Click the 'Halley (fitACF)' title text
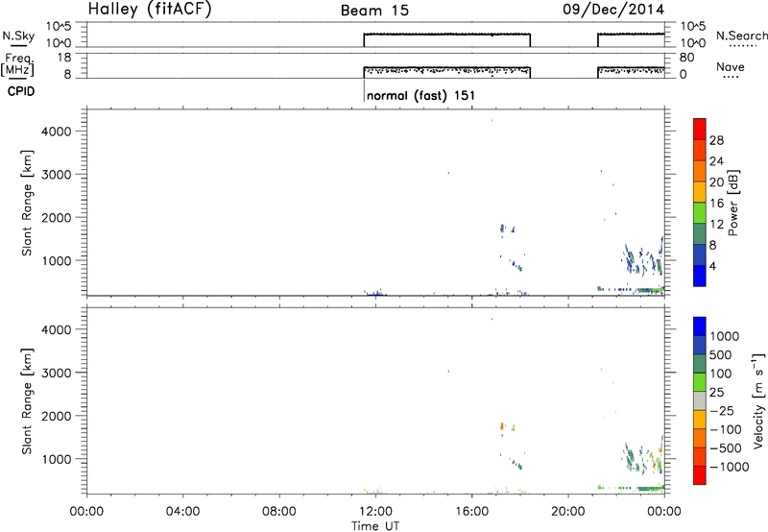Viewport: 768px width, 532px height. click(150, 9)
